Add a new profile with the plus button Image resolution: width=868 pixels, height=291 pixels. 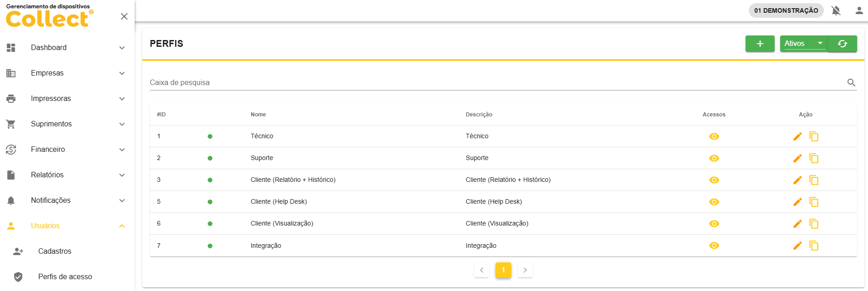coord(760,44)
